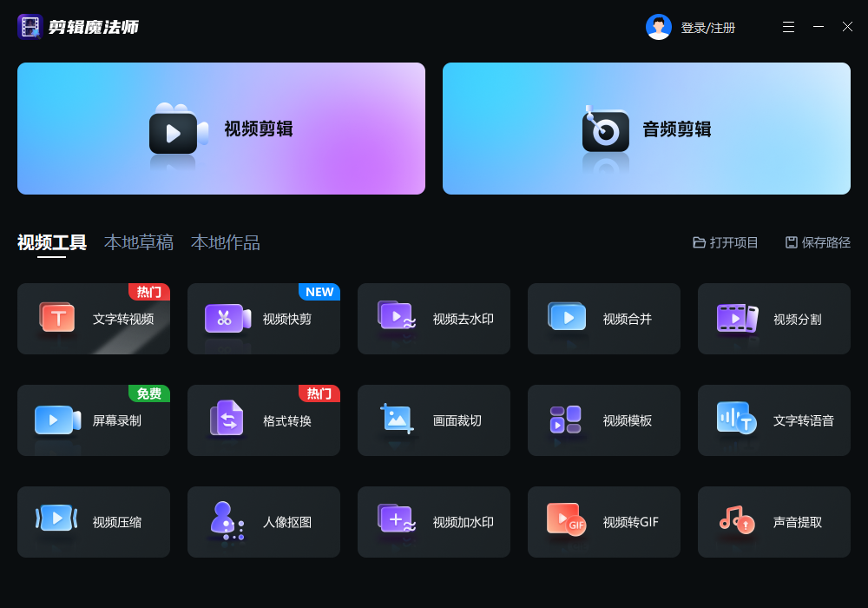Select the 视频加水印 label

463,522
